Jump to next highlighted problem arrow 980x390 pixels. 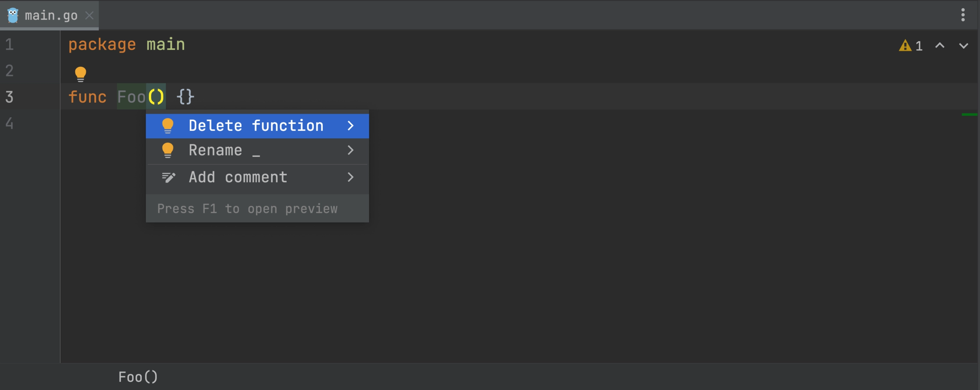tap(963, 46)
